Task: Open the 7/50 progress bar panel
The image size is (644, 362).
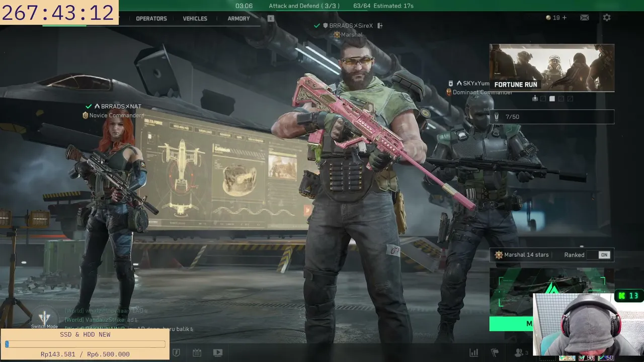Action: [552, 117]
